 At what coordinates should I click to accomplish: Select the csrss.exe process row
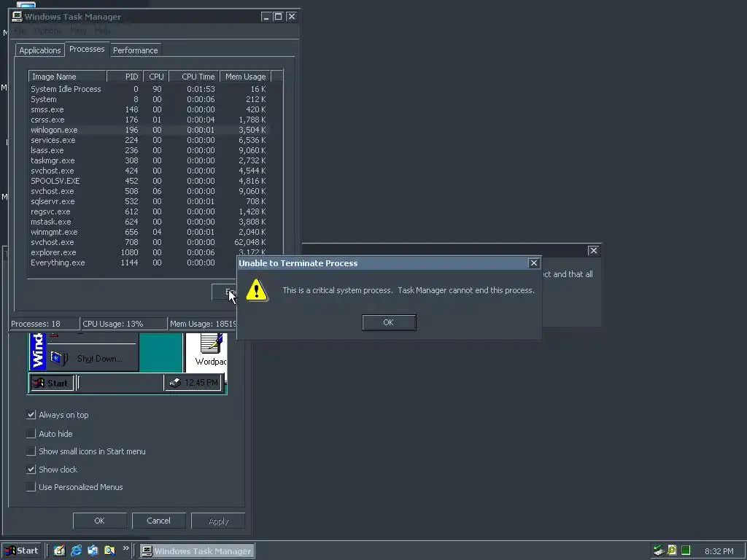pos(148,120)
